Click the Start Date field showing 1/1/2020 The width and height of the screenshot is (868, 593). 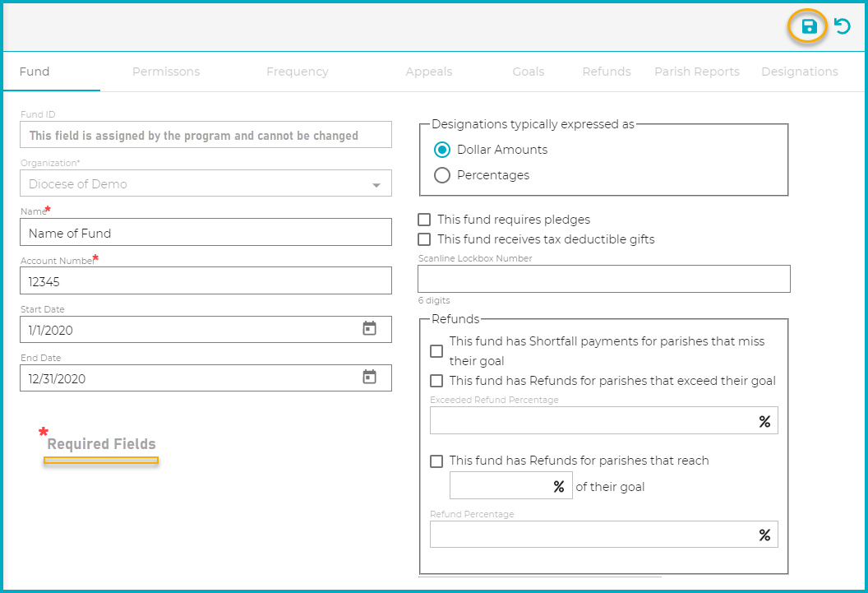coord(206,330)
